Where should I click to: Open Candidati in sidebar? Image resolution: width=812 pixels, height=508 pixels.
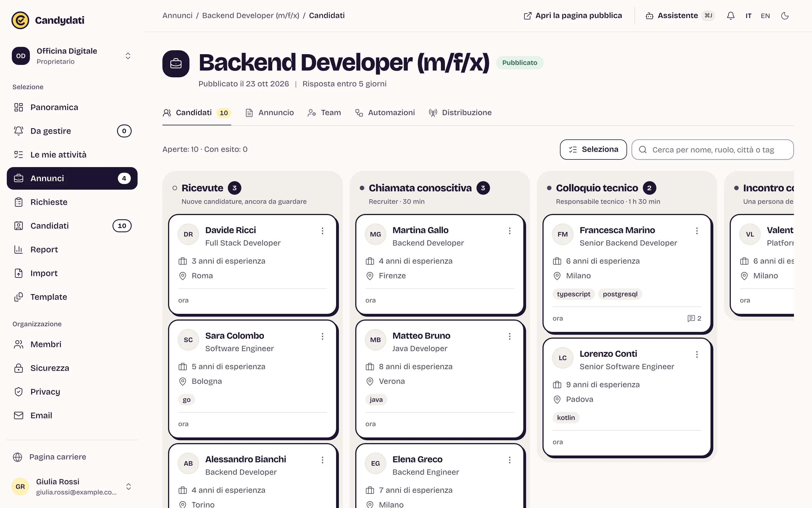(x=72, y=226)
